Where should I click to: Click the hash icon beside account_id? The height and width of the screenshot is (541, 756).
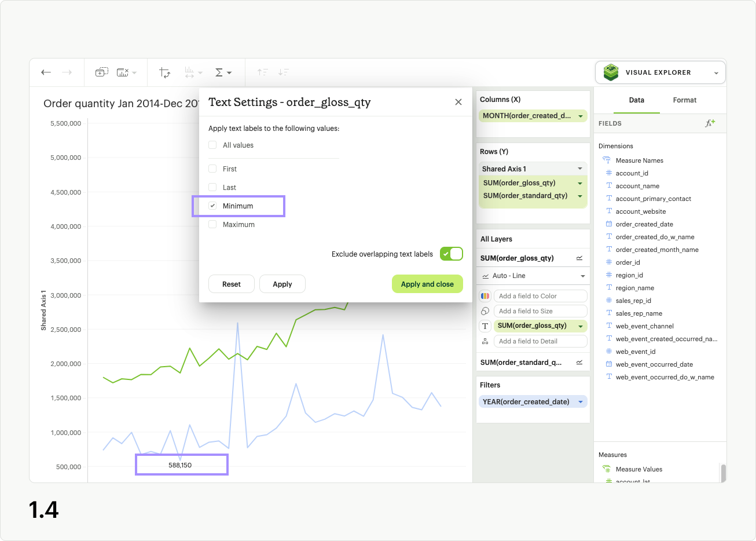609,173
